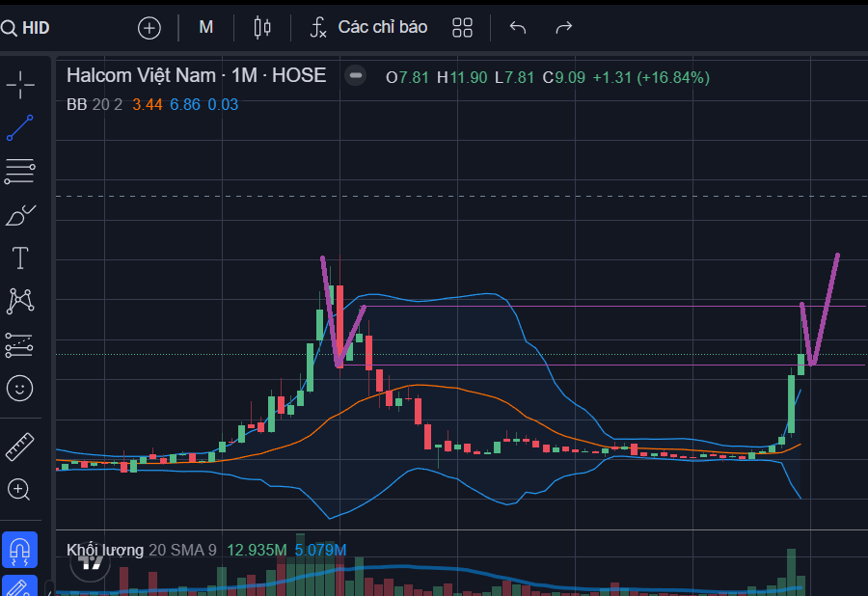Viewport: 868px width, 596px height.
Task: Click the Khối lượng volume indicator label
Action: pyautogui.click(x=104, y=550)
